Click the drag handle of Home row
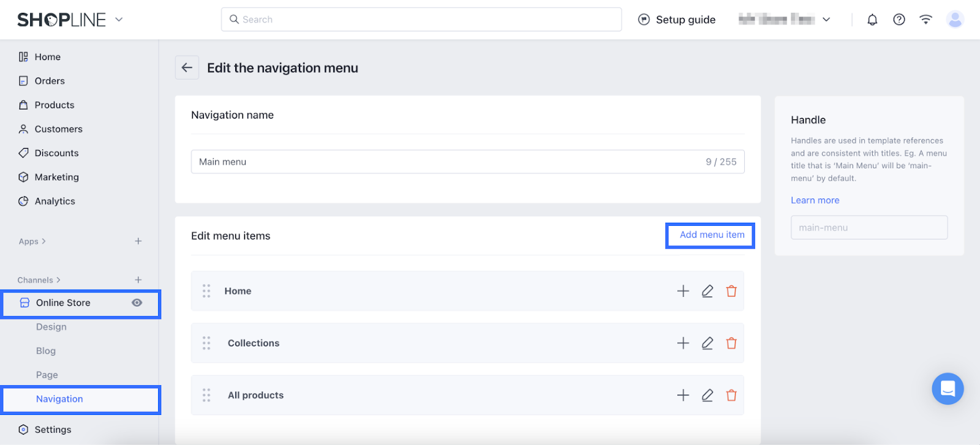The image size is (980, 445). click(206, 291)
